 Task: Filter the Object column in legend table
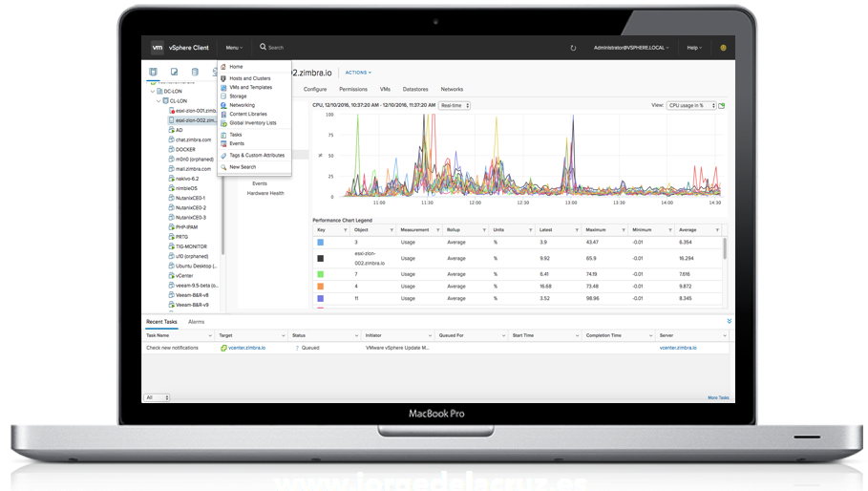(x=392, y=229)
